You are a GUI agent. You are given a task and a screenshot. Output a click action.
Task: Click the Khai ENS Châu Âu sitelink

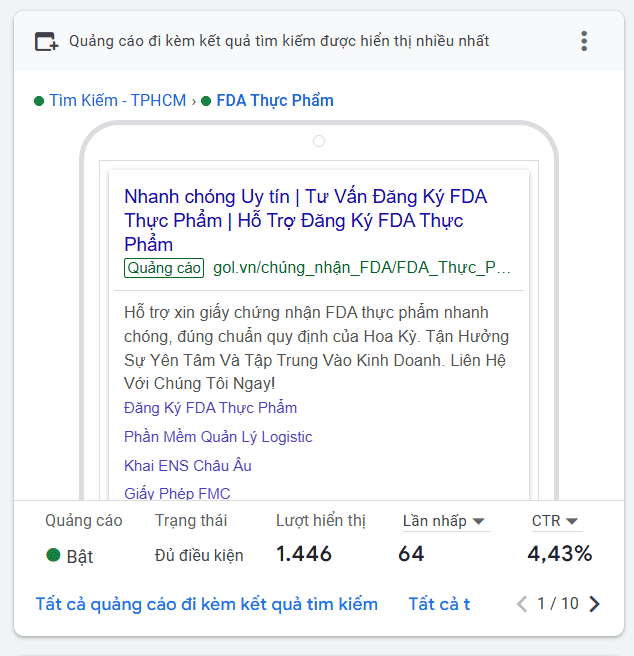(x=188, y=466)
